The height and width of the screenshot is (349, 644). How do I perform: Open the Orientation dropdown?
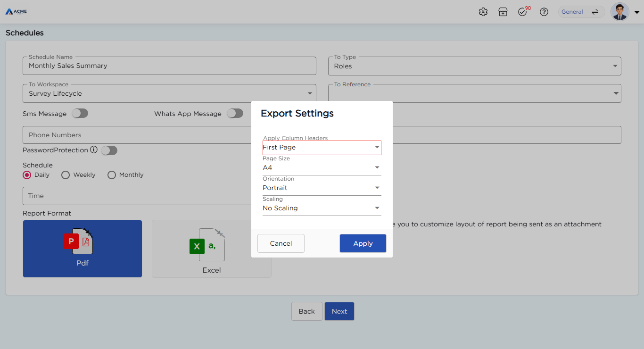[x=322, y=188]
